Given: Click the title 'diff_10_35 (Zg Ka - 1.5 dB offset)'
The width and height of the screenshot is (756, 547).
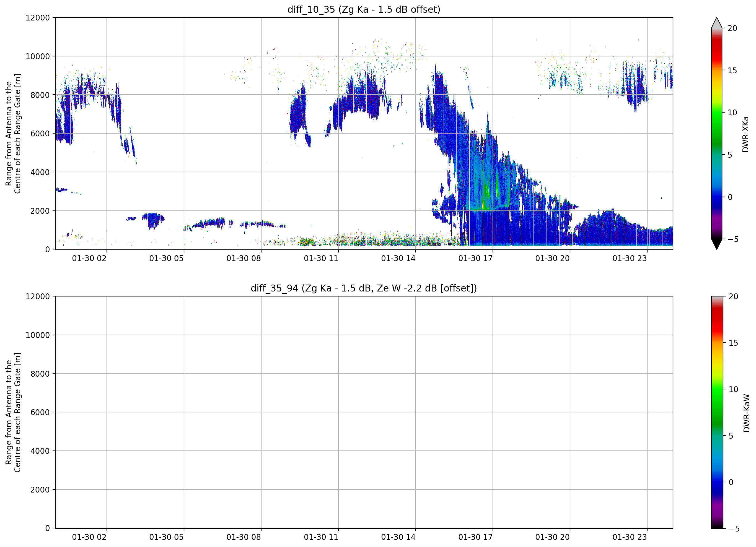Looking at the screenshot, I should 364,9.
